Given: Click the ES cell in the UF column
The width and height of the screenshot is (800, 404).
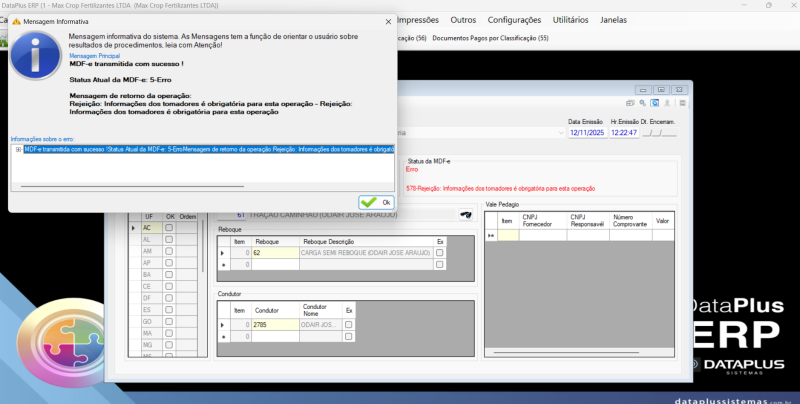Looking at the screenshot, I should pyautogui.click(x=152, y=310).
